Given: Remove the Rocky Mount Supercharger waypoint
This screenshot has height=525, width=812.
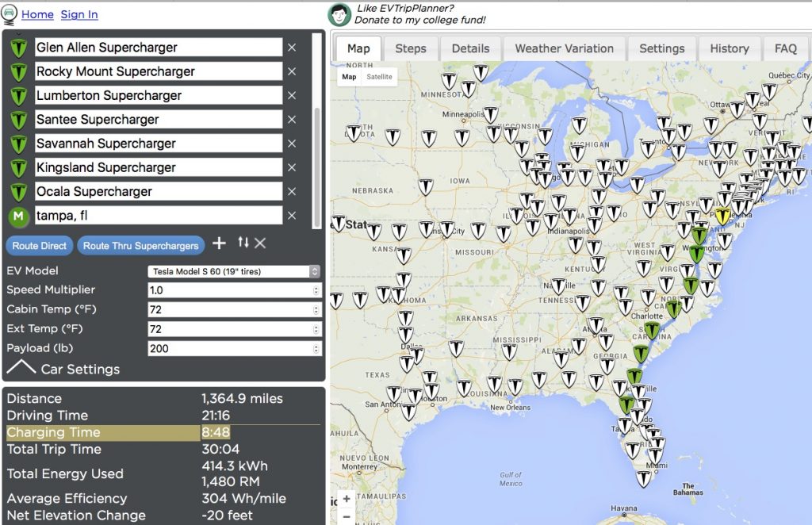Looking at the screenshot, I should [x=292, y=71].
